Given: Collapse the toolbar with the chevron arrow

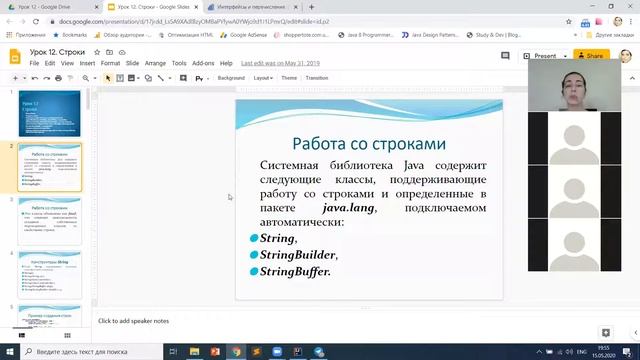Looking at the screenshot, I should [632, 78].
